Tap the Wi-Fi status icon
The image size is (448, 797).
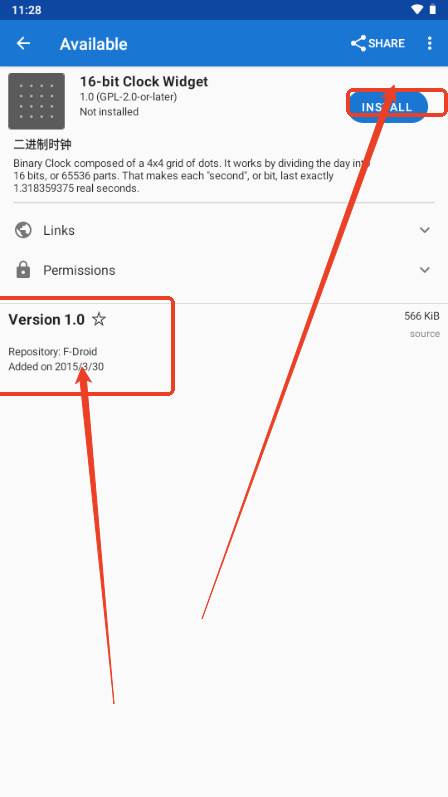417,10
